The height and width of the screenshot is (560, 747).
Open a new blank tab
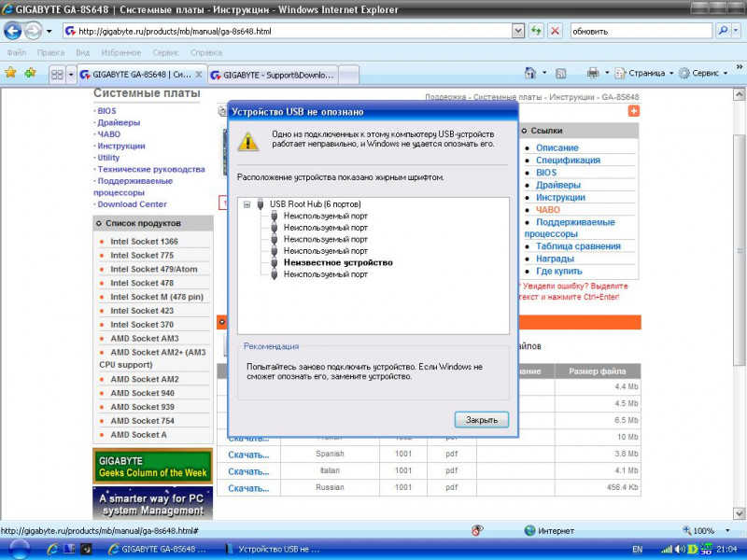[x=348, y=76]
